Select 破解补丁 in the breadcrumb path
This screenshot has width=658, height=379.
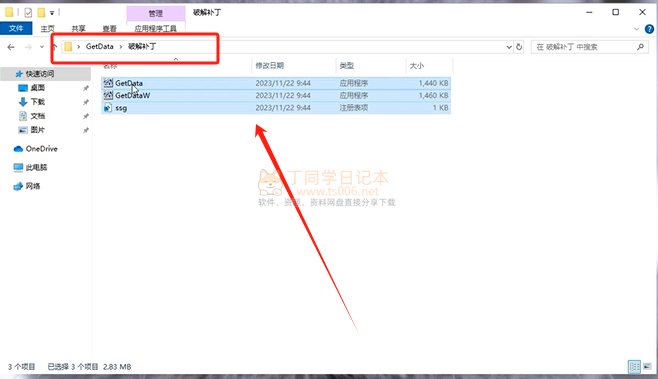pyautogui.click(x=142, y=47)
